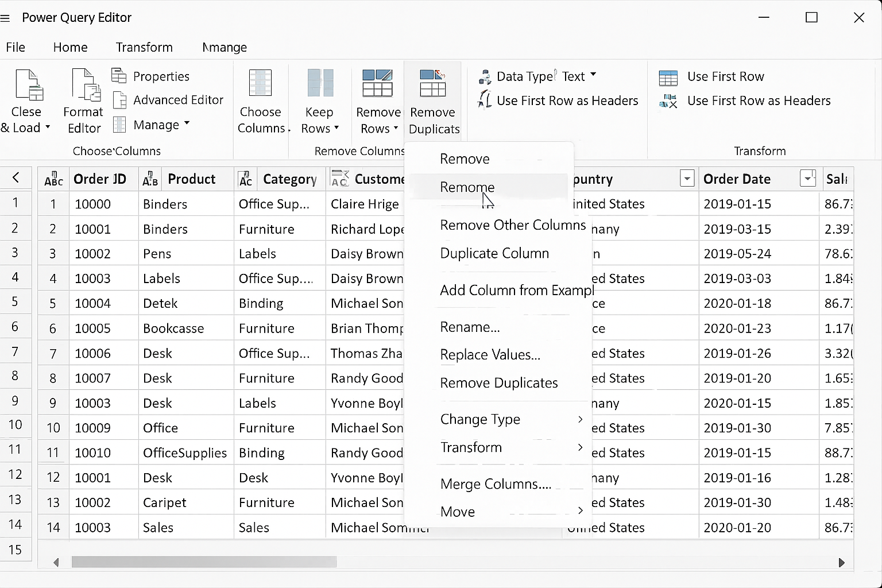Open the Remove Rows dropdown arrow
This screenshot has height=588, width=882.
click(396, 127)
